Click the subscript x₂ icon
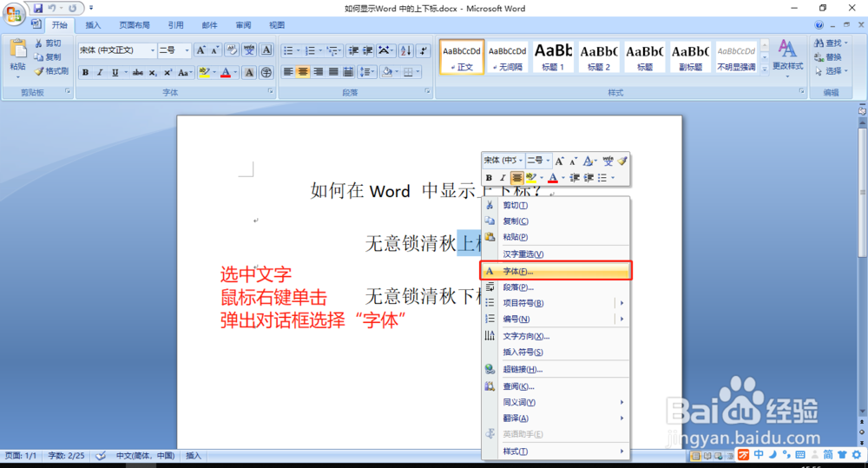 (153, 73)
